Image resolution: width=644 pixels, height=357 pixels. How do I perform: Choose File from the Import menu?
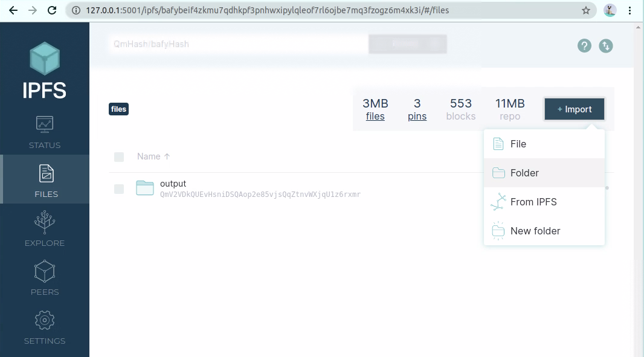click(x=544, y=144)
